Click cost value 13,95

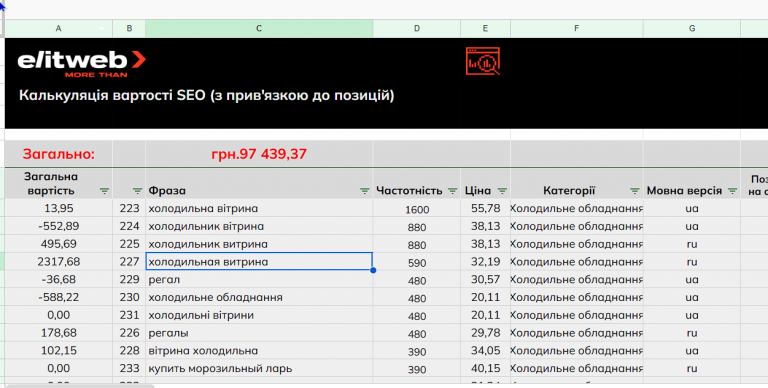coord(59,208)
